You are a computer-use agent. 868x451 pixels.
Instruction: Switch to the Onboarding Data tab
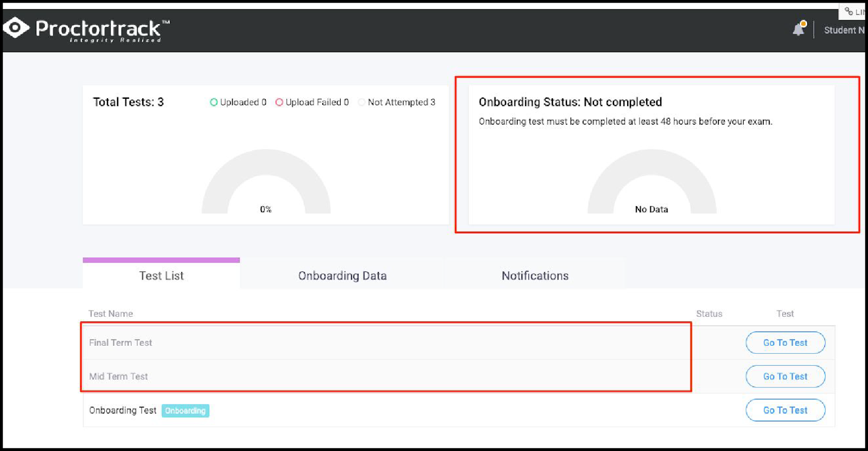(342, 276)
